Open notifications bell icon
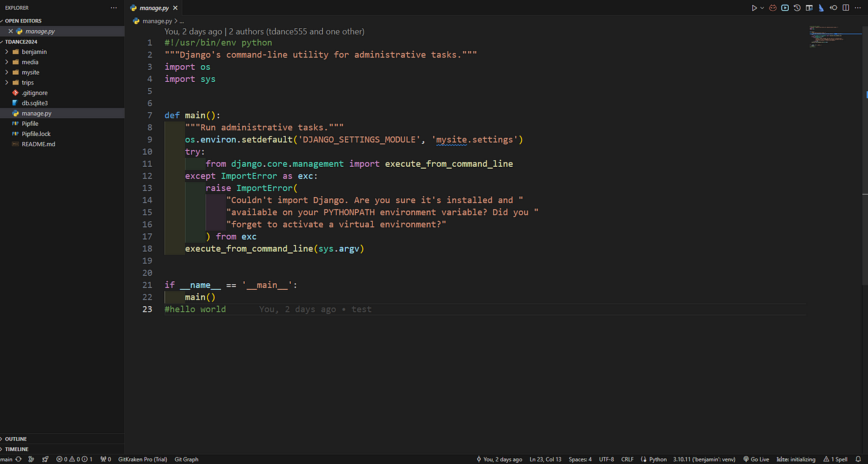 (x=859, y=459)
